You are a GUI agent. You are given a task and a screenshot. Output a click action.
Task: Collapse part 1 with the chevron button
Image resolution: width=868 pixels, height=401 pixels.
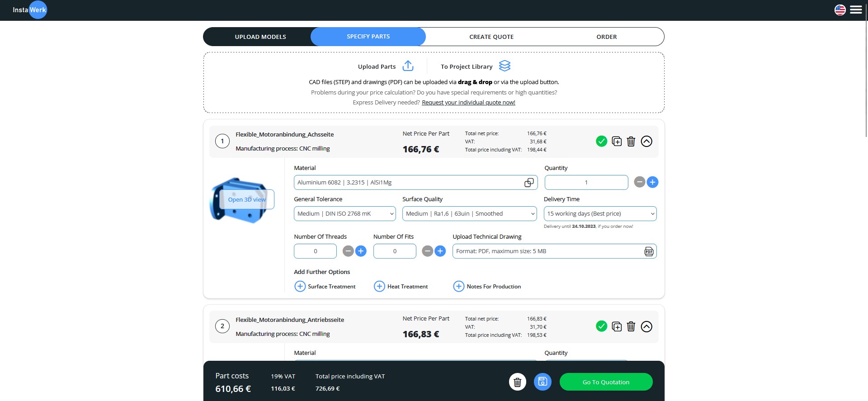click(646, 142)
